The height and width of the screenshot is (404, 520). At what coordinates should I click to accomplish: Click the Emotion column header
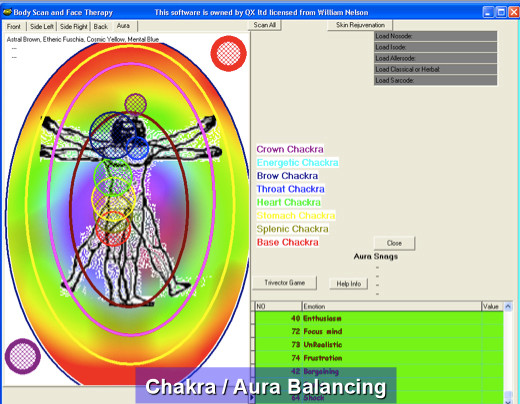pyautogui.click(x=391, y=306)
